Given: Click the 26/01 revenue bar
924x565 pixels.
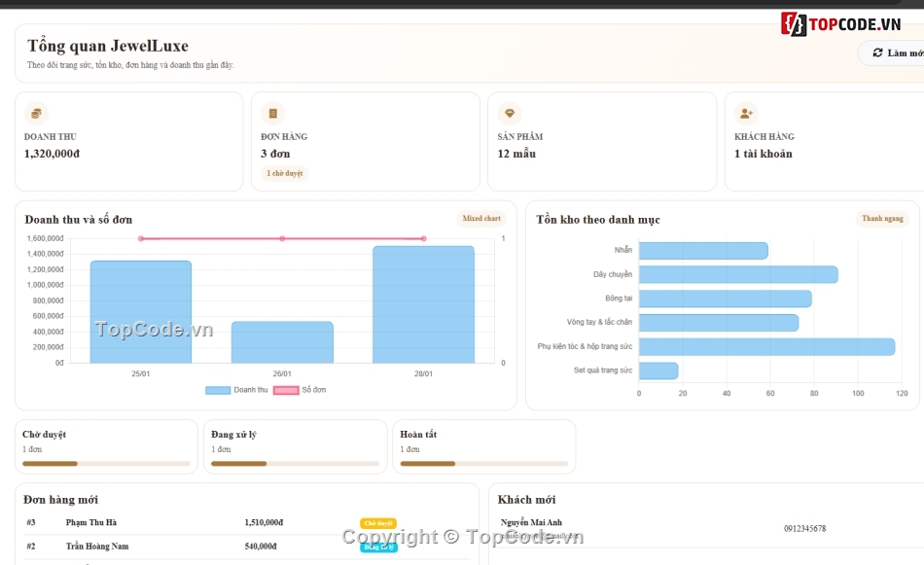Looking at the screenshot, I should [282, 342].
